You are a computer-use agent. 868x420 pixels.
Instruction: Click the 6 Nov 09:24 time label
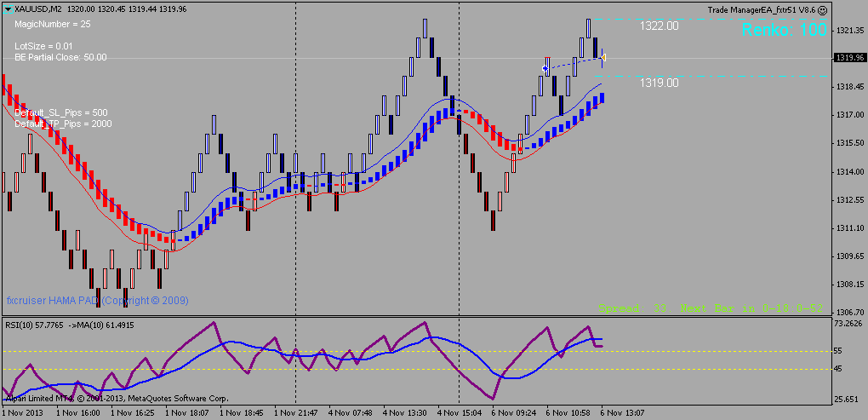point(513,413)
